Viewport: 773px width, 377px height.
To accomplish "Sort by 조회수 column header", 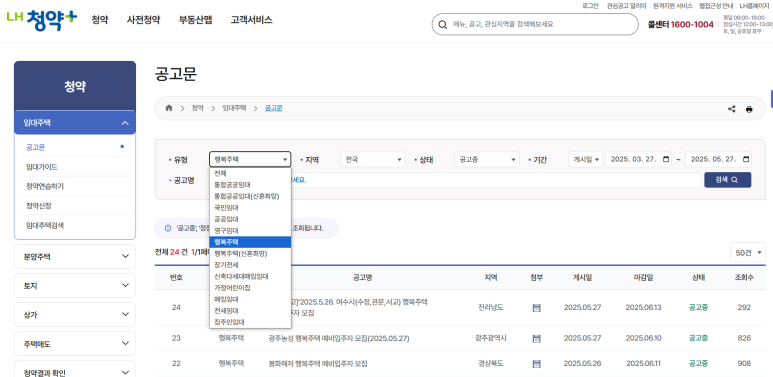I will [x=744, y=277].
